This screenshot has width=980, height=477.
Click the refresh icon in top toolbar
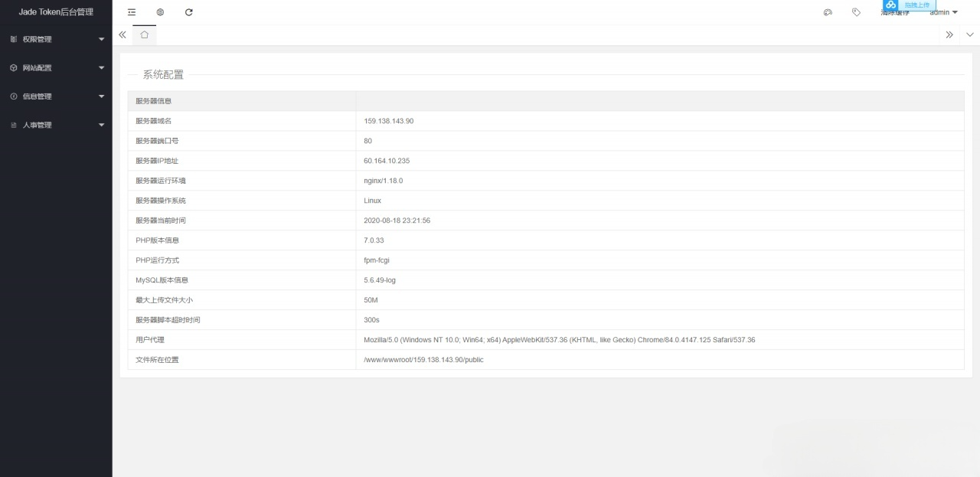pyautogui.click(x=188, y=12)
